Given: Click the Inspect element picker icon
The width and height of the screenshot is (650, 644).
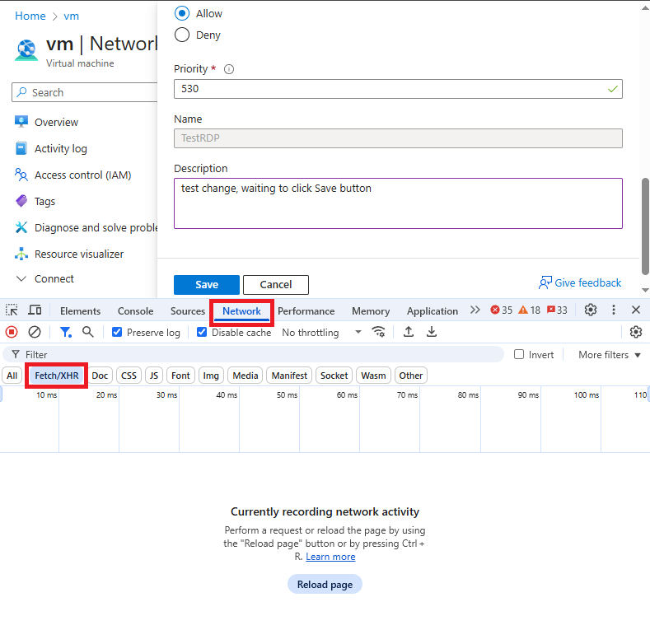Looking at the screenshot, I should [12, 310].
